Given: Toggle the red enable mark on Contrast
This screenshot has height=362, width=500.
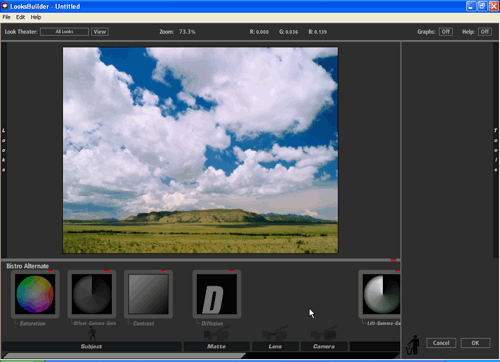Looking at the screenshot, I should click(163, 272).
